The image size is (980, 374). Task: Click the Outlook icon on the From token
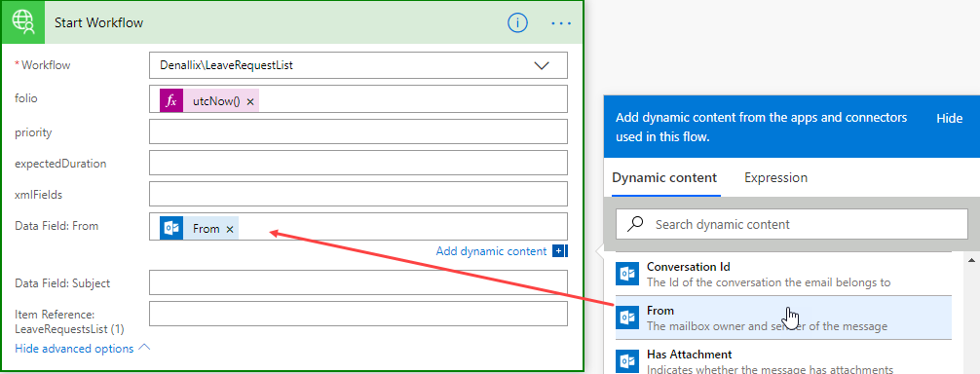[x=171, y=229]
